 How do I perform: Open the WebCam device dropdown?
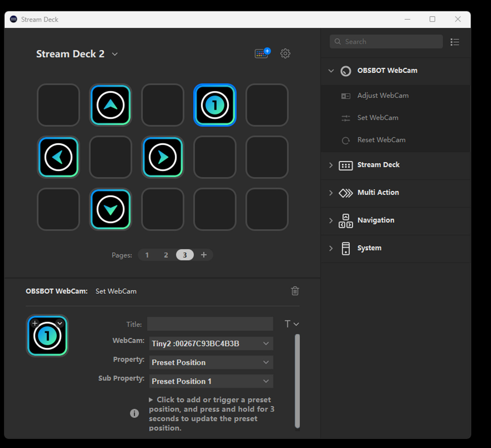(x=211, y=343)
